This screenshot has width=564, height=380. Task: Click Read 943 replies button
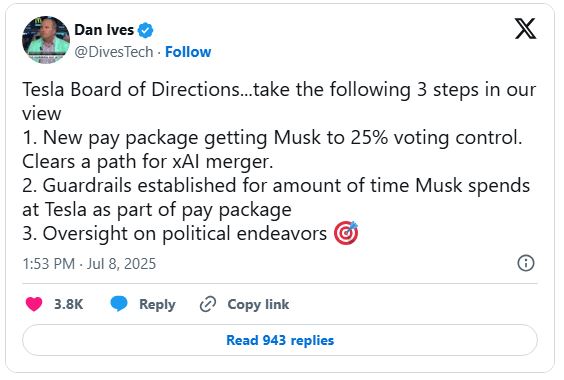pyautogui.click(x=280, y=340)
